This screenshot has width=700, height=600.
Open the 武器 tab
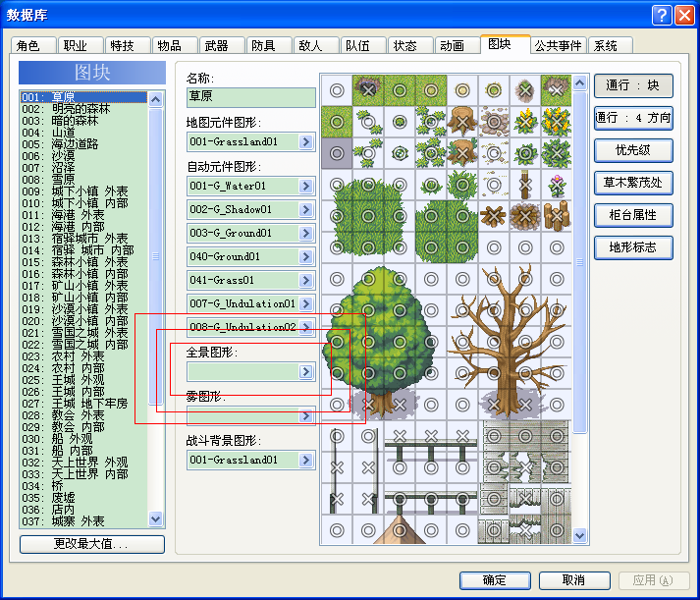(222, 45)
